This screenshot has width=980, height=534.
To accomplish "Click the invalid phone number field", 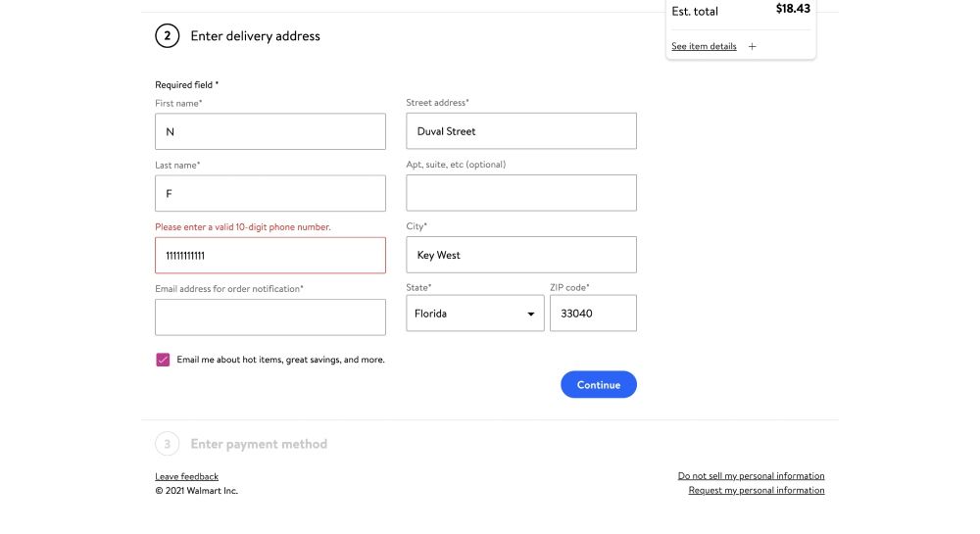I will pos(270,256).
